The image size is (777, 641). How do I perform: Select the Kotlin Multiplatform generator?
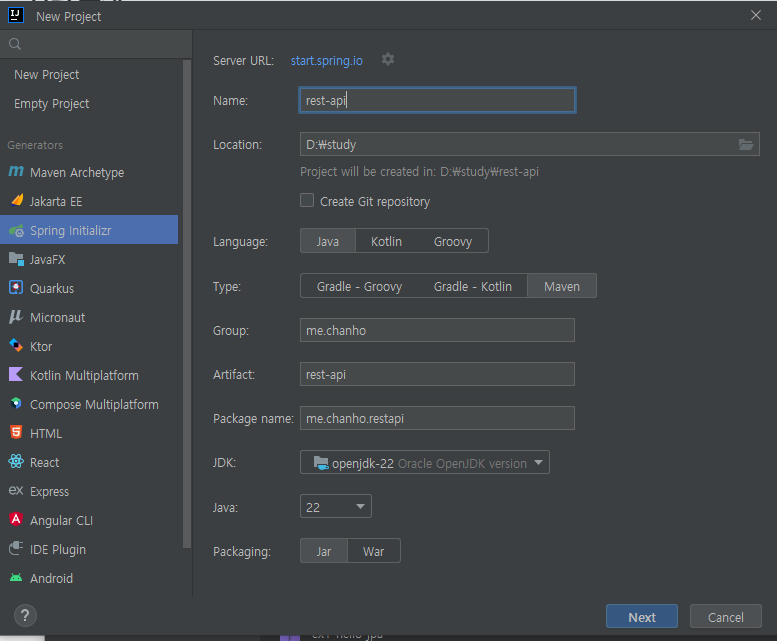pyautogui.click(x=89, y=375)
